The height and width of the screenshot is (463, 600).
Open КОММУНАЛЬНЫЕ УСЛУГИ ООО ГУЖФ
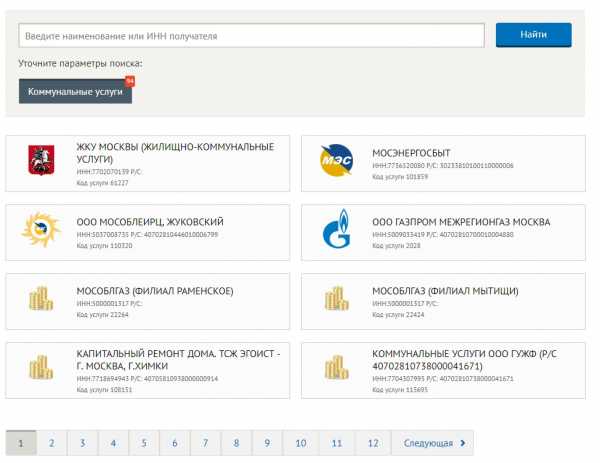(443, 371)
